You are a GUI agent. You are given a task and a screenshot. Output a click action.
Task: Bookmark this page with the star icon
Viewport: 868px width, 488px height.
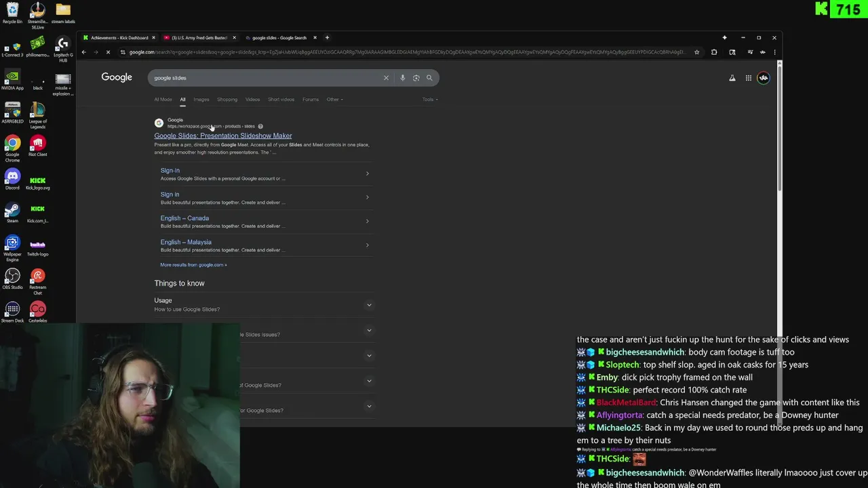697,52
